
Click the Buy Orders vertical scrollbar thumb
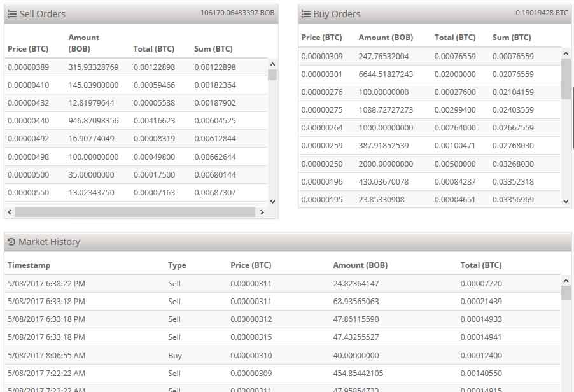566,79
